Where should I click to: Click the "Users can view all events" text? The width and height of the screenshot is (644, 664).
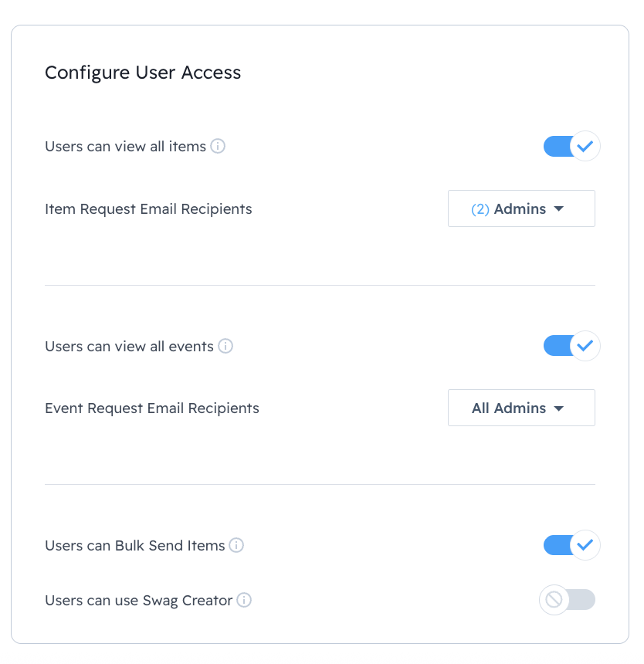point(129,346)
